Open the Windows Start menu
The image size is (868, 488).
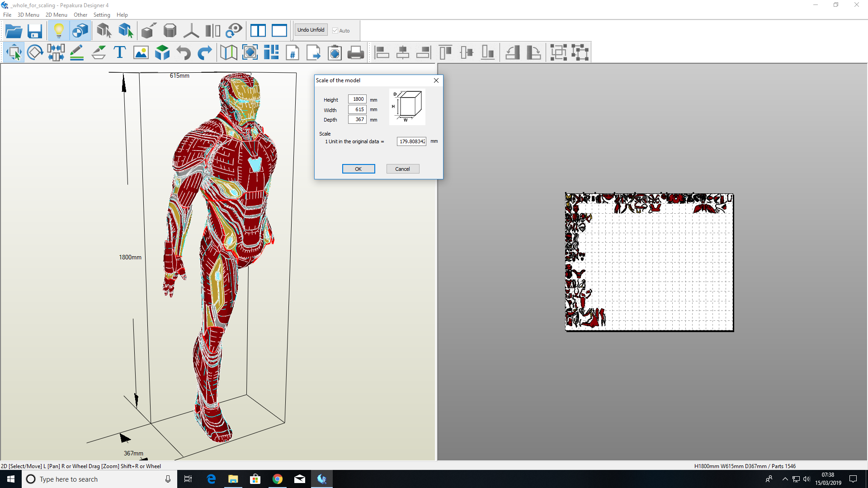pos(11,479)
